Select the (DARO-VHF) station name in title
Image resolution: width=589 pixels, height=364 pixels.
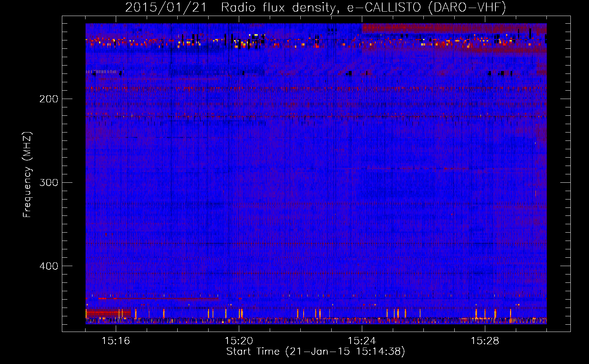467,8
